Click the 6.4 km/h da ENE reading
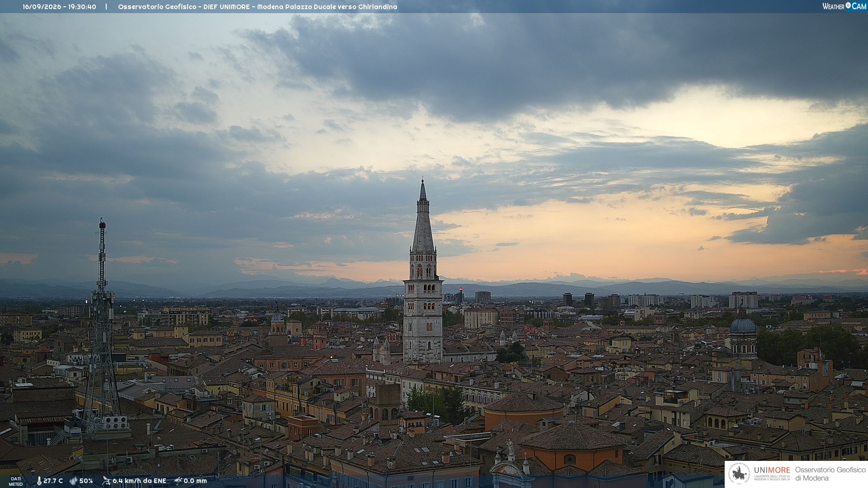 [x=139, y=481]
